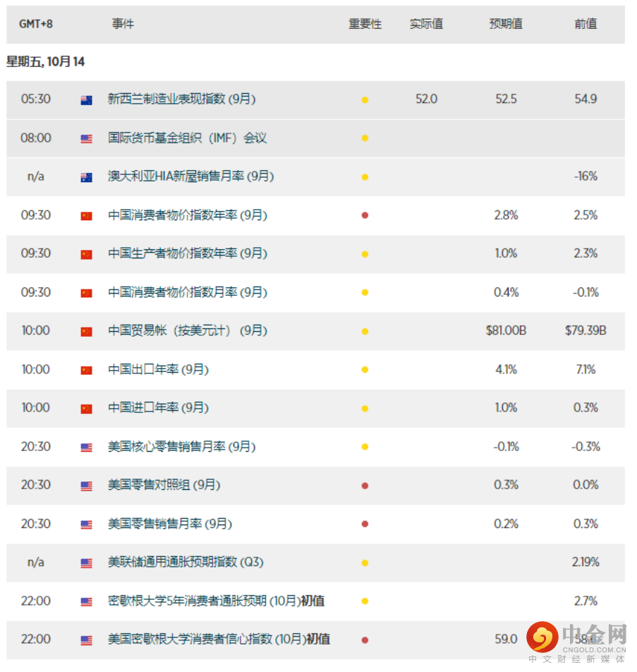637x672 pixels.
Task: Open event 中国消费者物价指数年率 (9月)
Action: (188, 215)
